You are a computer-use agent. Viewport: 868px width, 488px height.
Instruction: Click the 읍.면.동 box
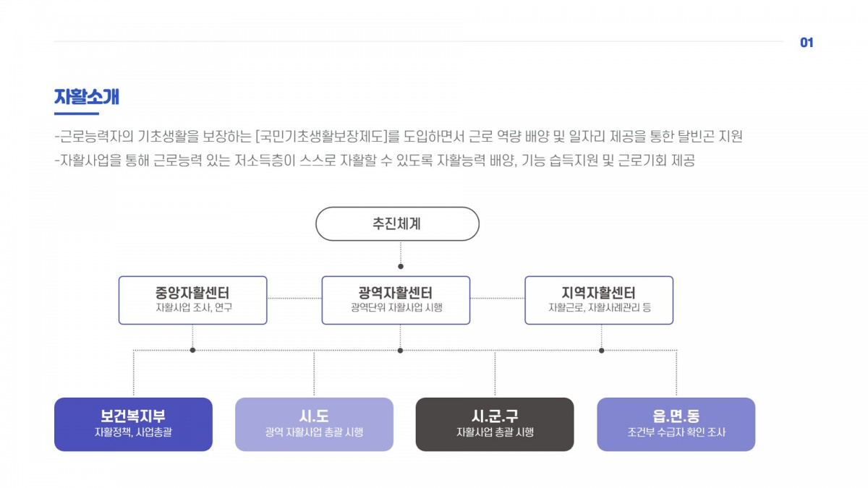676,424
